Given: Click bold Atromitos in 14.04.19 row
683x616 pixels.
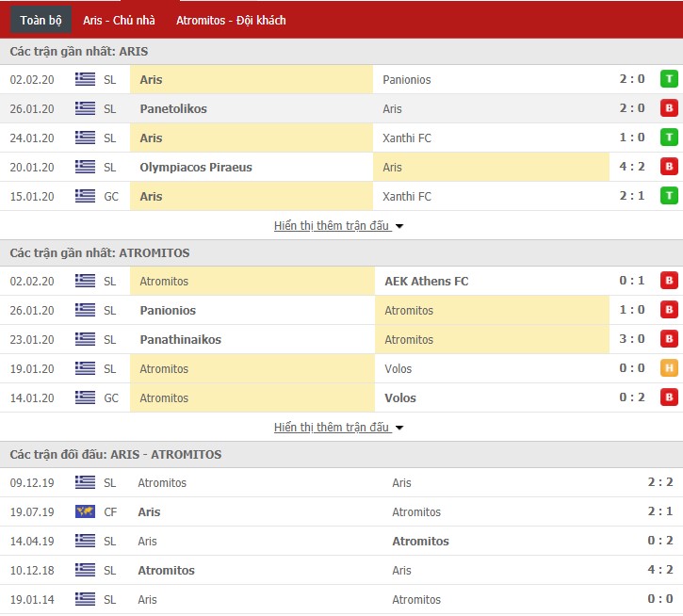Looking at the screenshot, I should 420,541.
